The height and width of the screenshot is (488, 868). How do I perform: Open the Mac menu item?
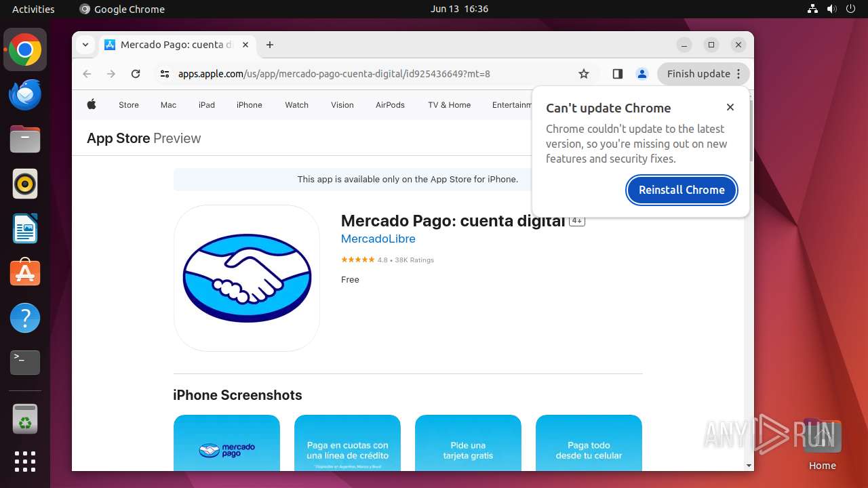point(168,105)
